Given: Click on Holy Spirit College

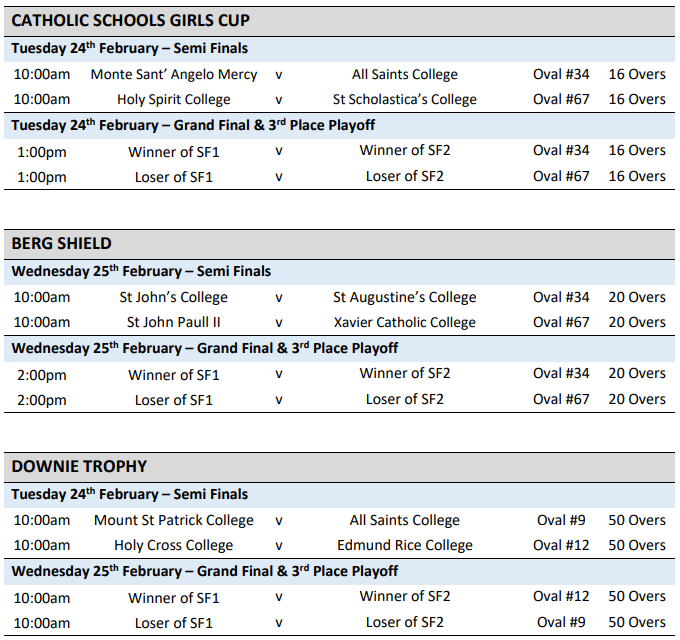Looking at the screenshot, I should point(174,99).
